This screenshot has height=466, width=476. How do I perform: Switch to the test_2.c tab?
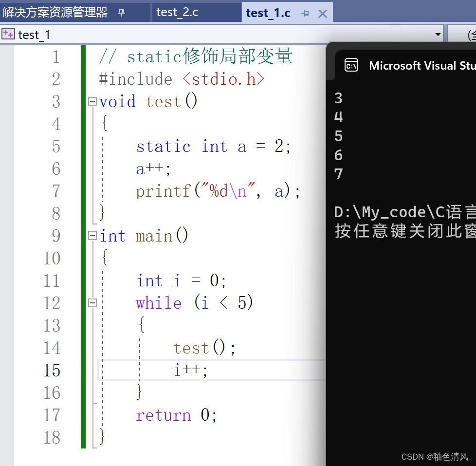(177, 13)
